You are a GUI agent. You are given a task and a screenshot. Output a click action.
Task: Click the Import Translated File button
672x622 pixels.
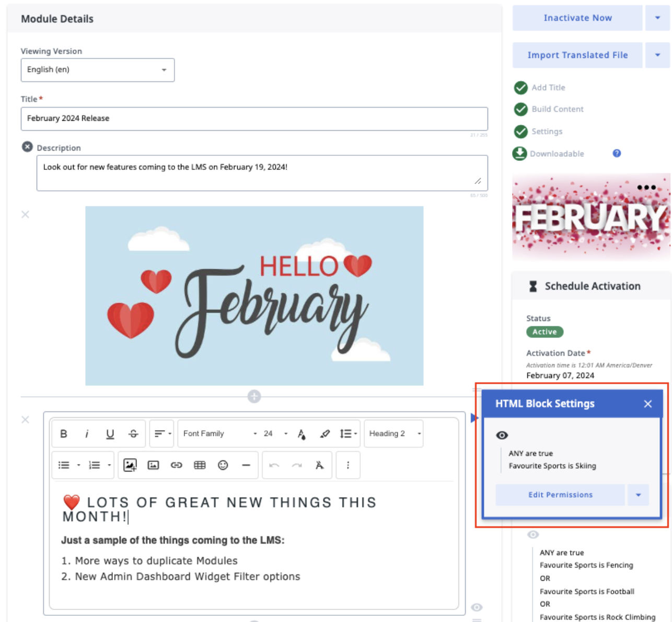577,55
